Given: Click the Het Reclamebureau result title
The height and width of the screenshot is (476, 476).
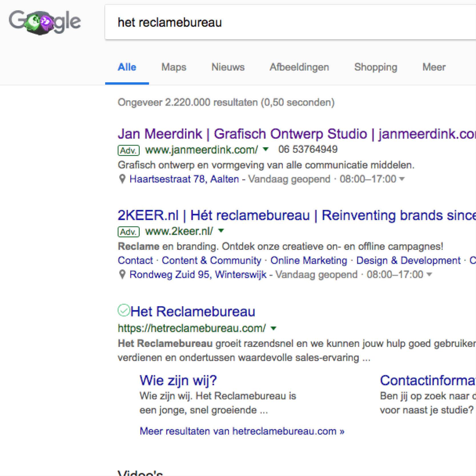Looking at the screenshot, I should coord(193,311).
